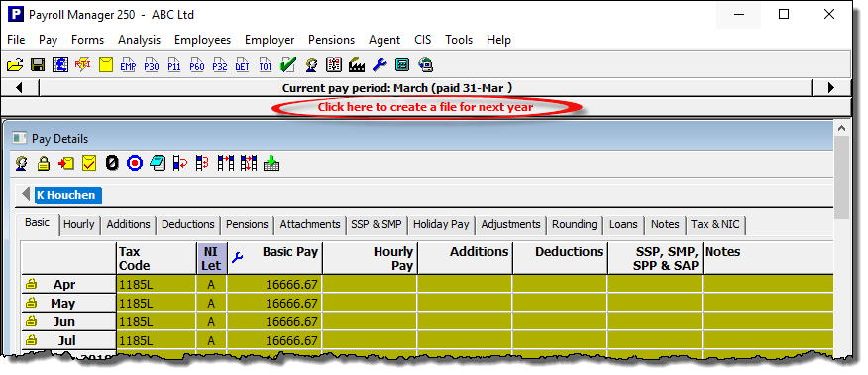Open the Tools menu

click(x=459, y=40)
